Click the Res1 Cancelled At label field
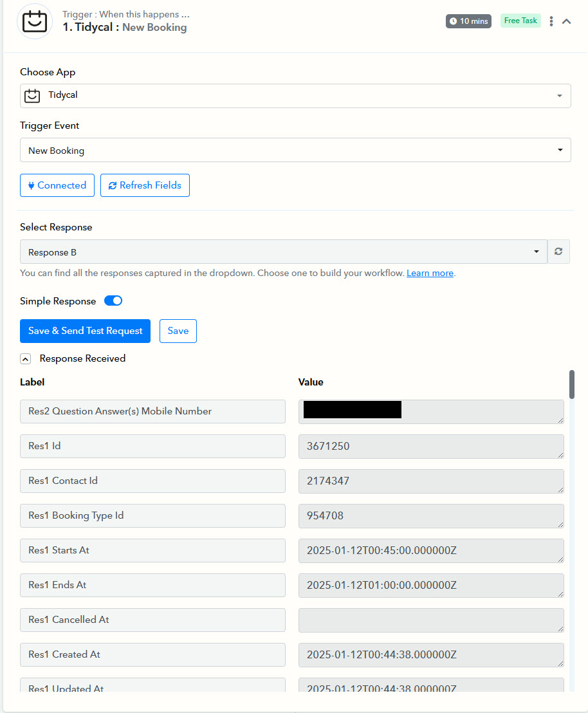The image size is (588, 713). (153, 620)
